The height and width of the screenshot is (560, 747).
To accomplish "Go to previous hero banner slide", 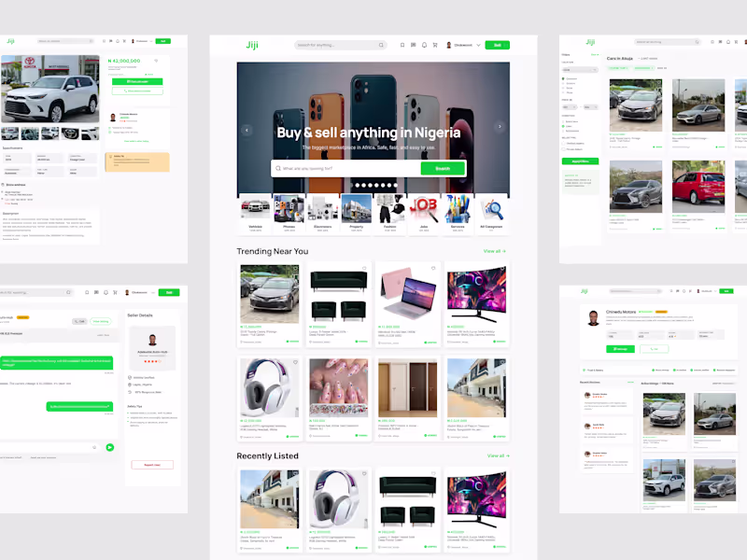I will tap(247, 130).
